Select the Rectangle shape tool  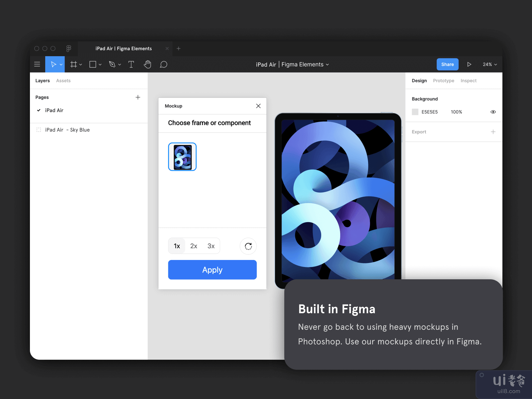93,65
